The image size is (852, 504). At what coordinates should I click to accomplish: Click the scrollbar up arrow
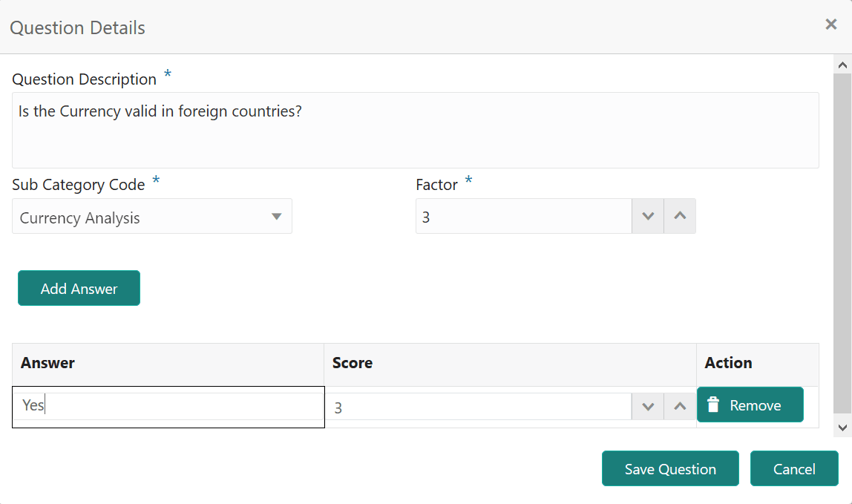(842, 65)
